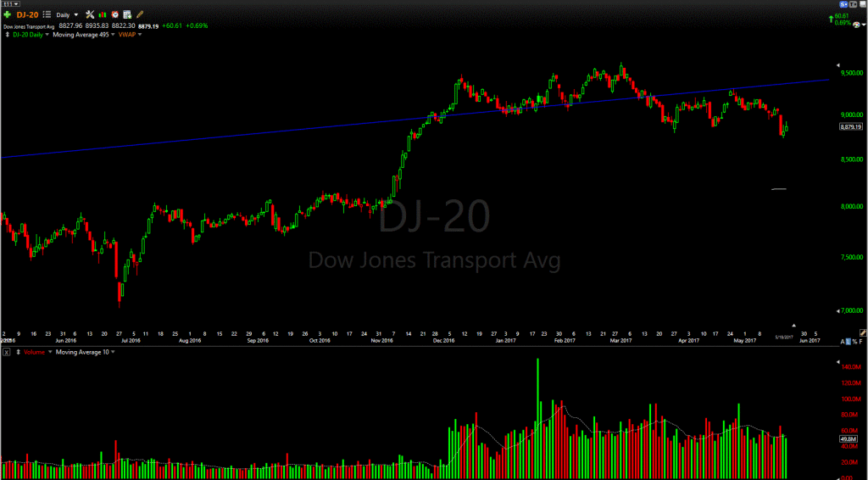Click the Jul 2016 label on the date axis
The image size is (868, 480).
131,340
